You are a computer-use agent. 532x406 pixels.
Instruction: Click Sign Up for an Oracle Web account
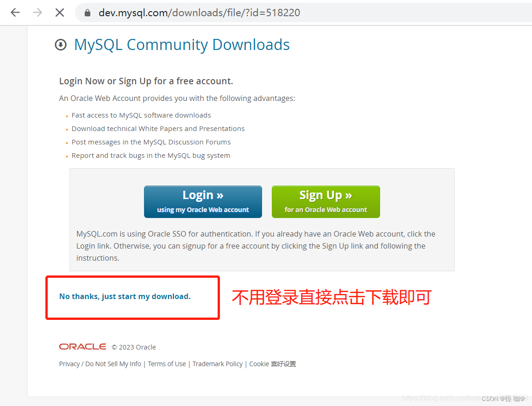click(325, 202)
